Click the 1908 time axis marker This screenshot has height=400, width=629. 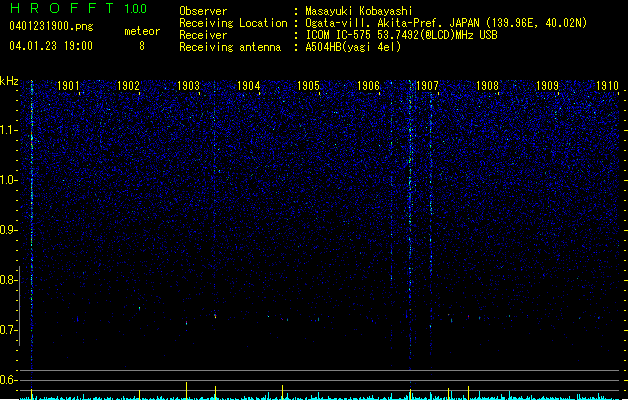click(x=487, y=85)
